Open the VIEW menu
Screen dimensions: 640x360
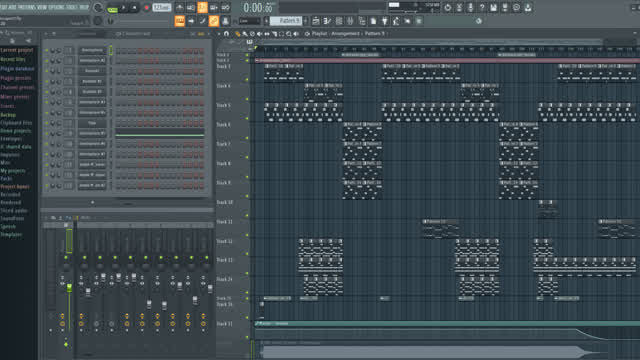point(42,7)
